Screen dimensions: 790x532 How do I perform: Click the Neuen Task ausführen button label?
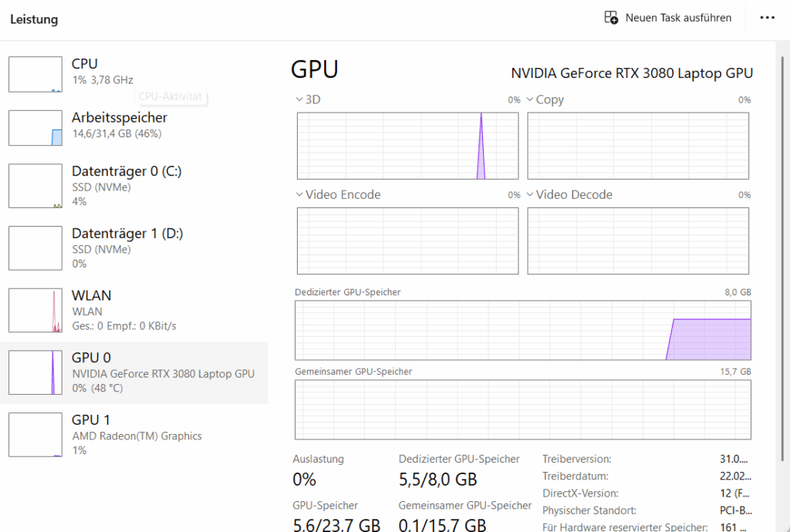click(x=678, y=18)
